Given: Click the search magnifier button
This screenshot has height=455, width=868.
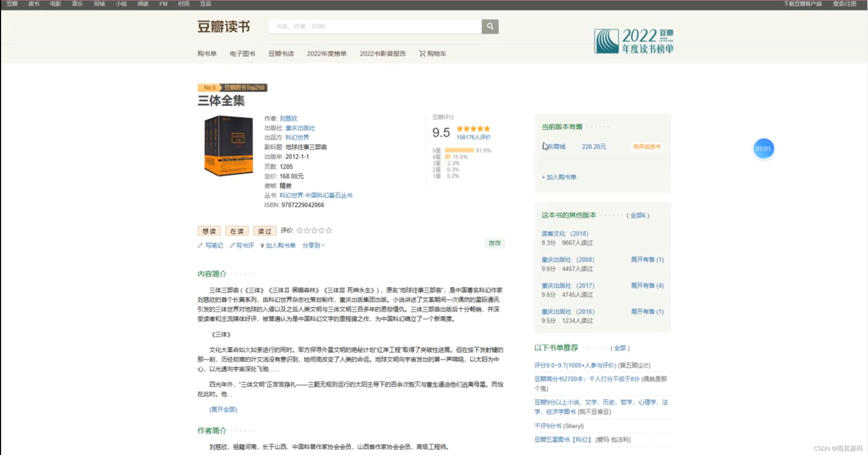Looking at the screenshot, I should click(490, 26).
